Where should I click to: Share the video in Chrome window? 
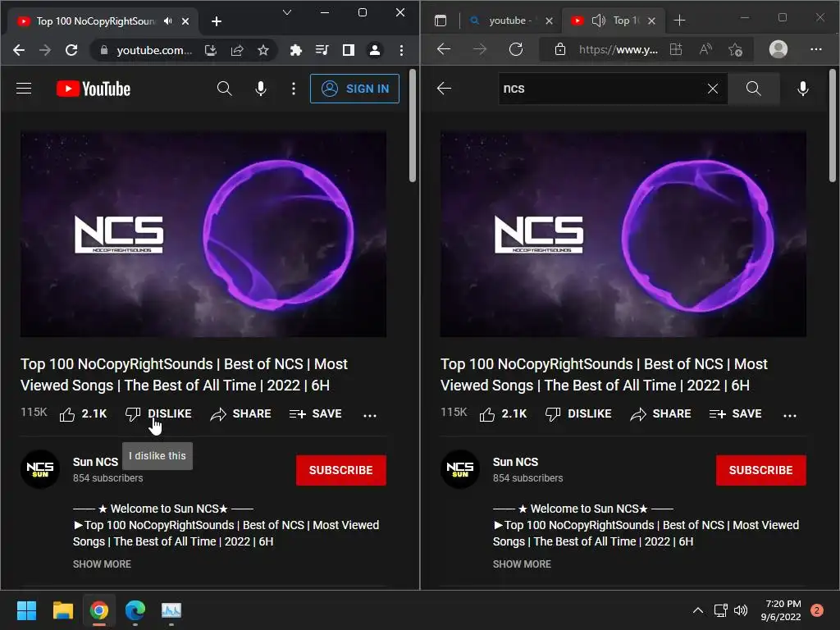[x=240, y=414]
